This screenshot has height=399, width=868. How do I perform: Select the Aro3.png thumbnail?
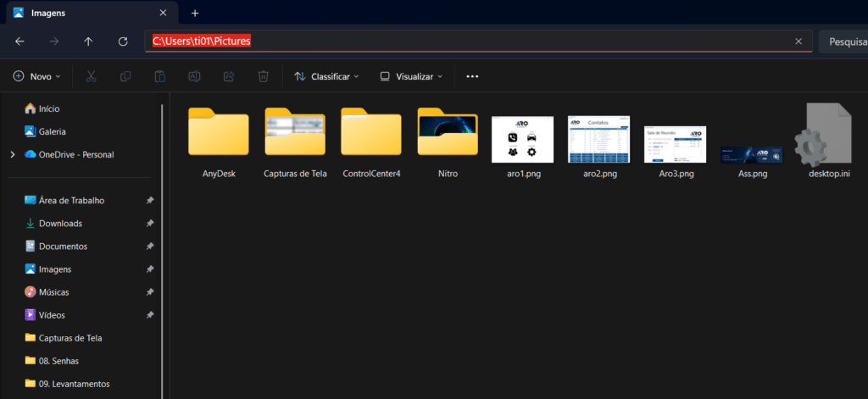pyautogui.click(x=676, y=145)
